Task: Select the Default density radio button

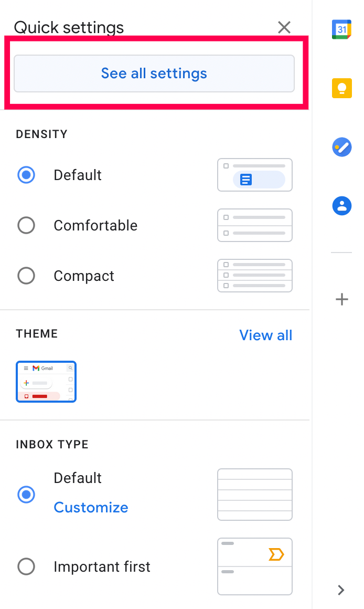Action: [x=26, y=175]
